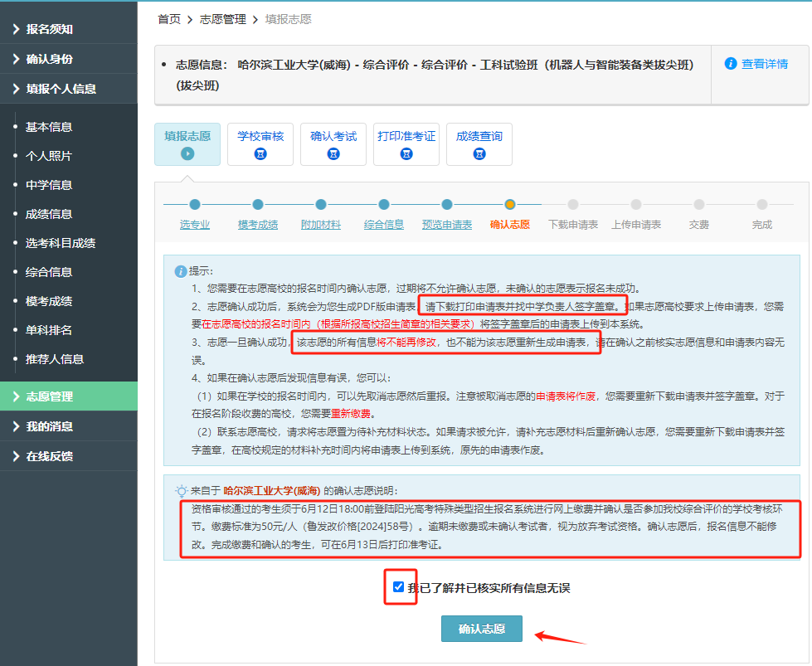This screenshot has width=812, height=666.
Task: Click the 交费 step label
Action: coord(699,225)
